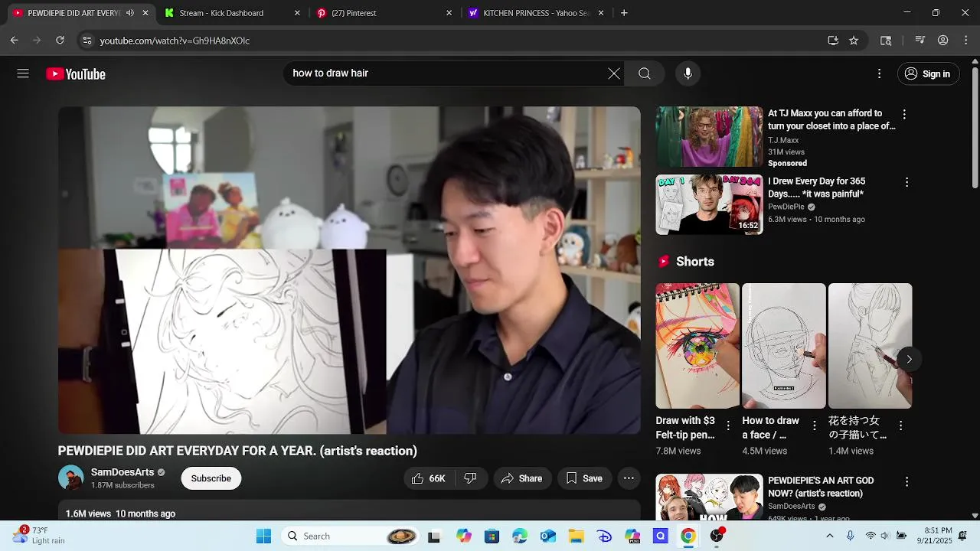Open Chrome three-dot menu
Viewport: 980px width, 551px height.
(x=966, y=41)
